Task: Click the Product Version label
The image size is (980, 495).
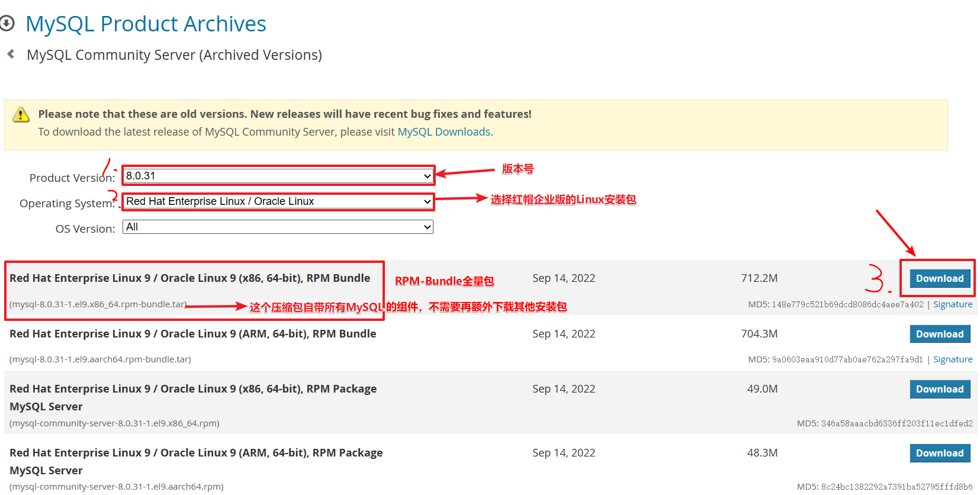Action: (x=72, y=178)
